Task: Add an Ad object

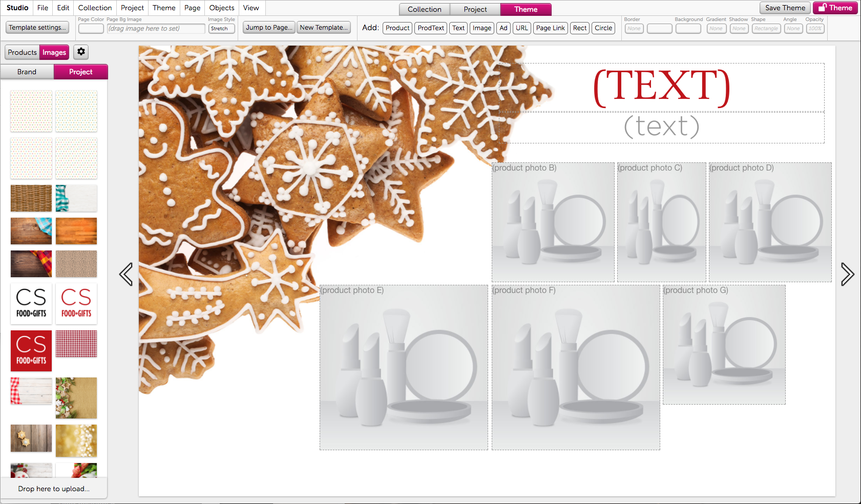Action: tap(503, 28)
